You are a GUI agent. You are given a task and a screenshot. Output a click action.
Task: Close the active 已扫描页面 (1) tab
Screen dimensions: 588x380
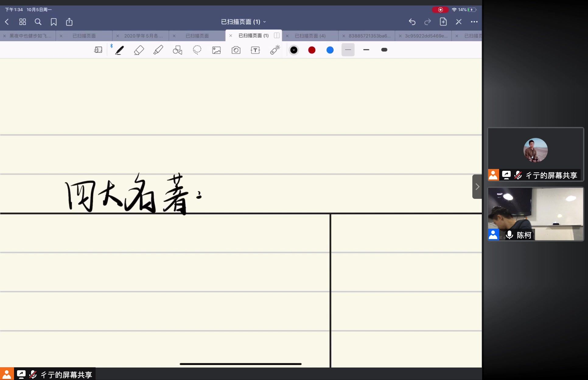coord(231,36)
